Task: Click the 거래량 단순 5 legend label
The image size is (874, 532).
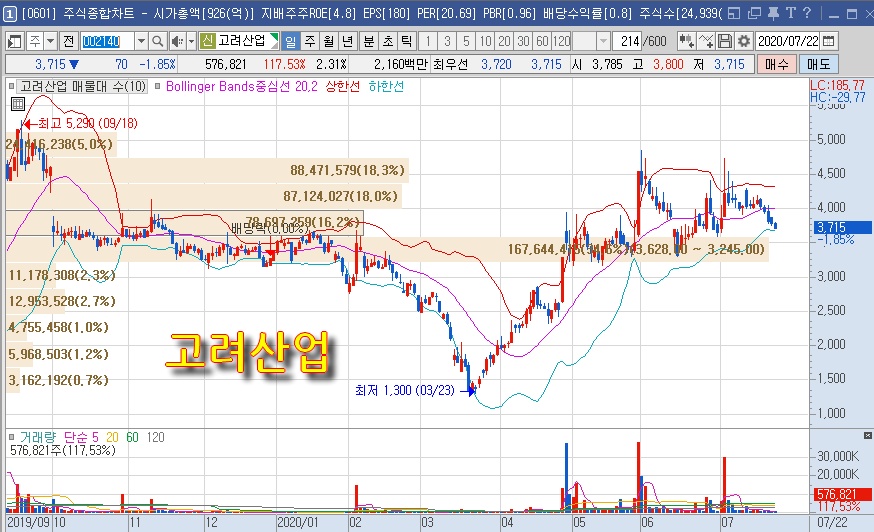Action: pos(59,437)
